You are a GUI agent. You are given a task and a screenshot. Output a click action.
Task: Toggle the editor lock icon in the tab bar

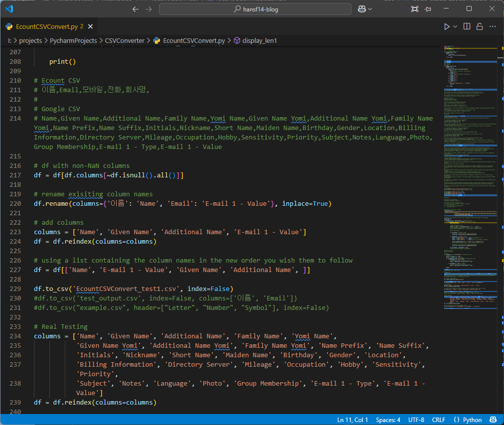pyautogui.click(x=480, y=26)
